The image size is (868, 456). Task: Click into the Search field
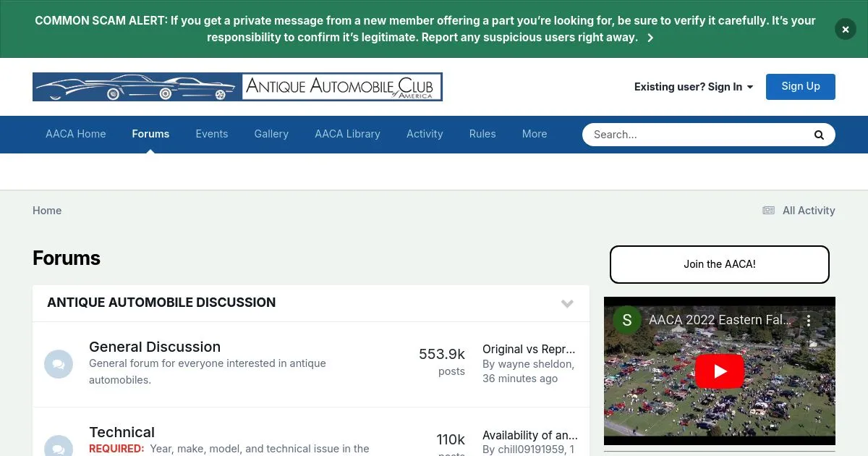click(698, 135)
